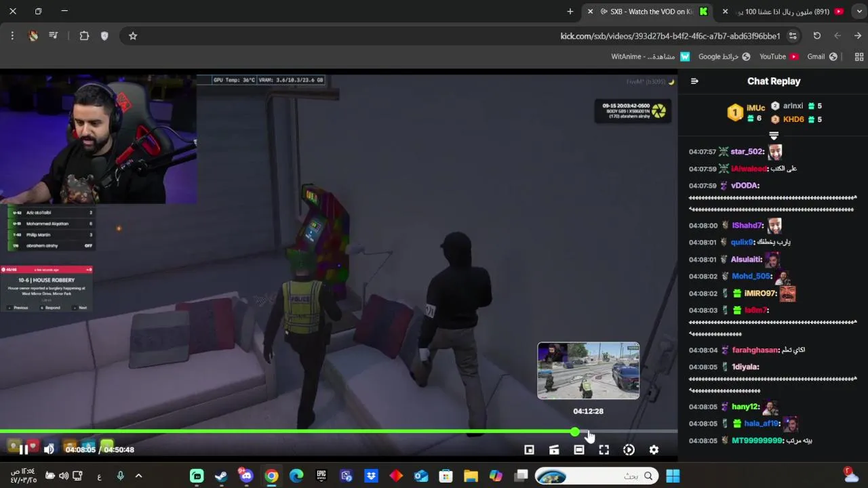Click MT99999999 username in chat
The width and height of the screenshot is (868, 488).
(x=757, y=441)
